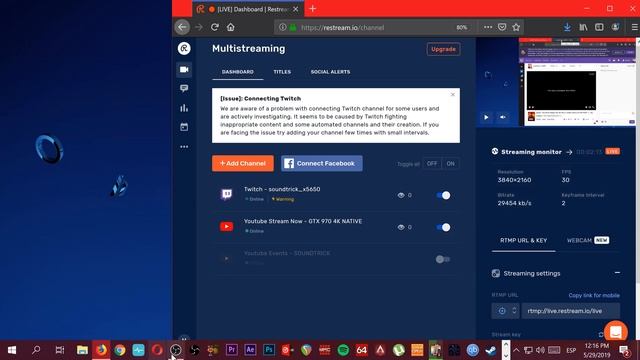Screen dimensions: 640x360
Task: Click the stream preview thumbnail
Action: (556, 82)
